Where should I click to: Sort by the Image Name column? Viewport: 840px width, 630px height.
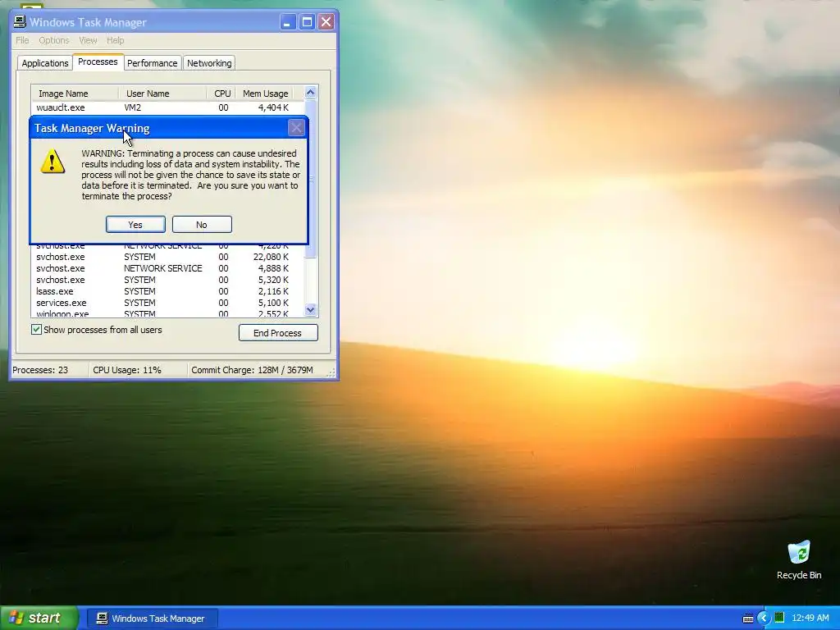[74, 94]
